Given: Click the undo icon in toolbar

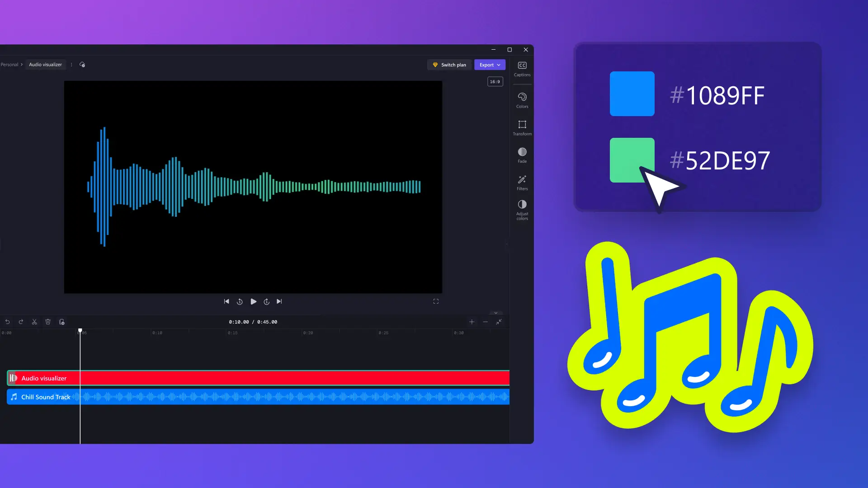Looking at the screenshot, I should 7,322.
